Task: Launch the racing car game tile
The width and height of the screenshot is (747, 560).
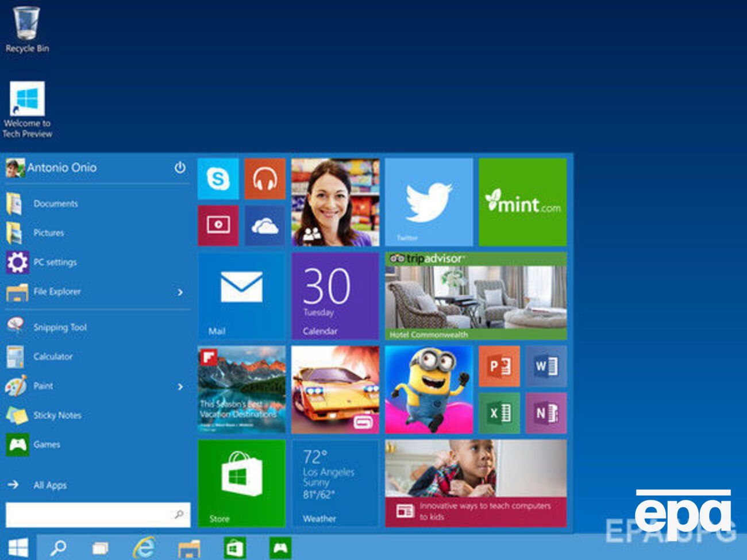Action: 336,389
